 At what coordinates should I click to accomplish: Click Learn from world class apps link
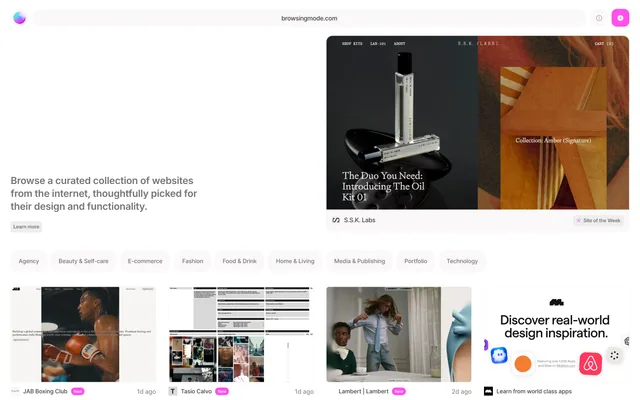[534, 391]
